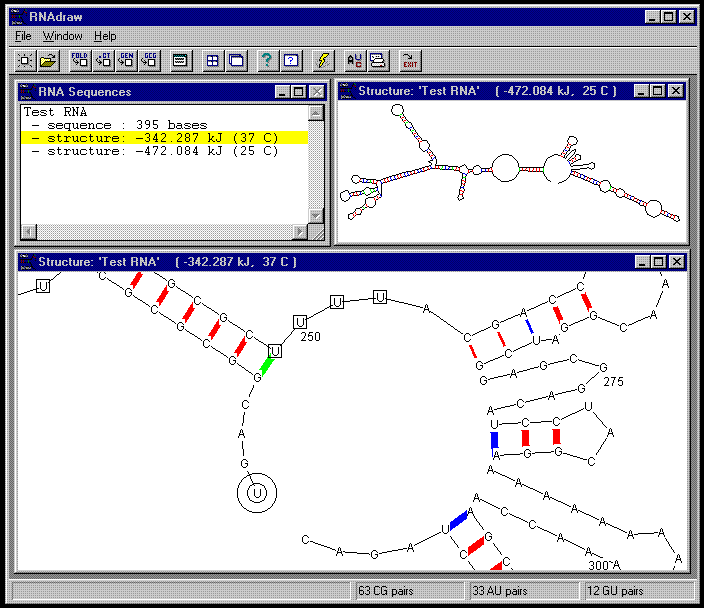Minimize the RNA Sequences window

point(282,92)
